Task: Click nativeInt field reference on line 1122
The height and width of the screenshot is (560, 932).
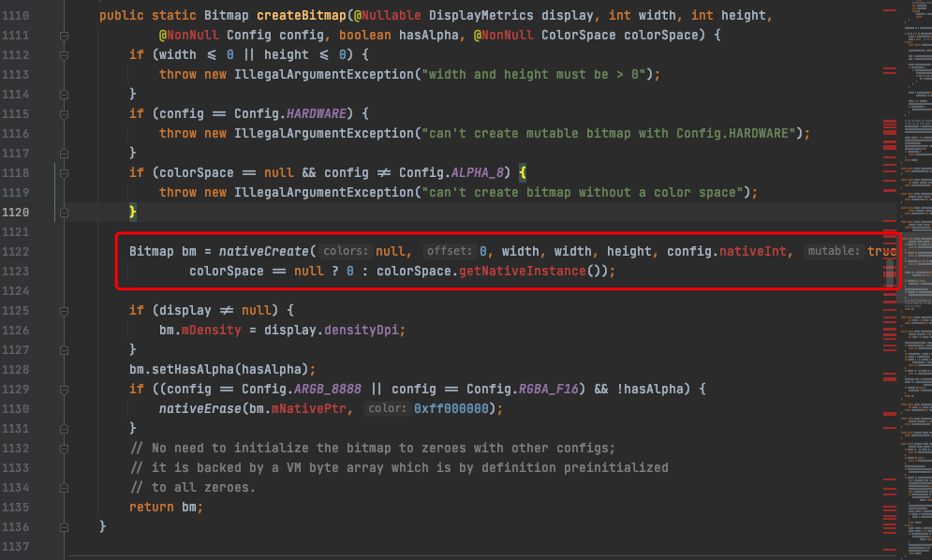Action: 752,252
